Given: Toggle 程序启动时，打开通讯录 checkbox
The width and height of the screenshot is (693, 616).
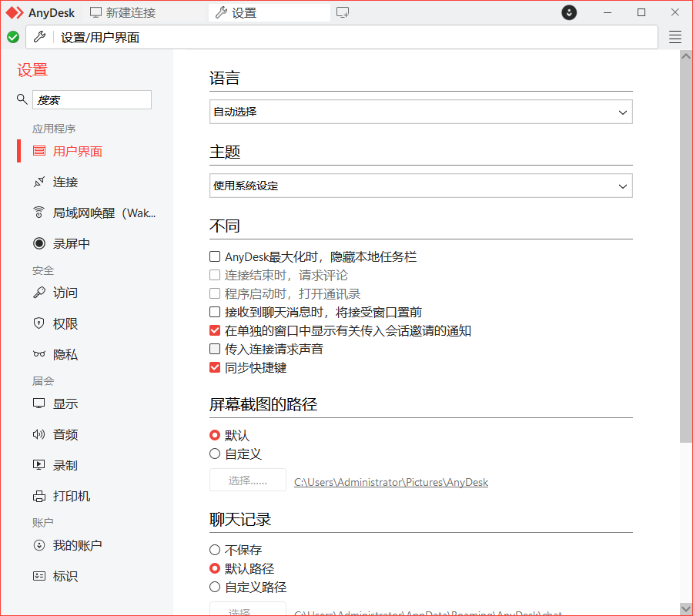Looking at the screenshot, I should coord(215,294).
